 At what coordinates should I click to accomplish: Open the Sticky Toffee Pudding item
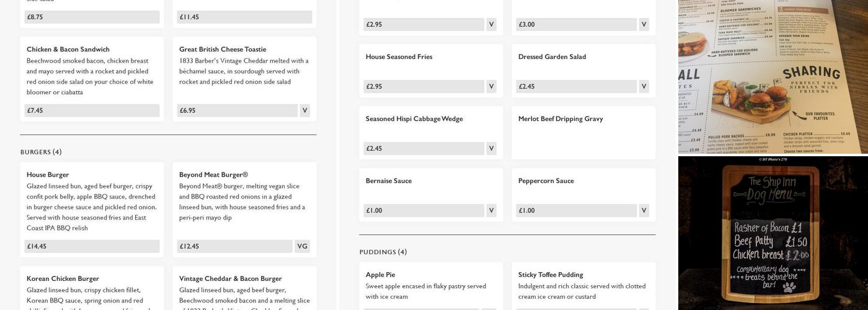[551, 275]
